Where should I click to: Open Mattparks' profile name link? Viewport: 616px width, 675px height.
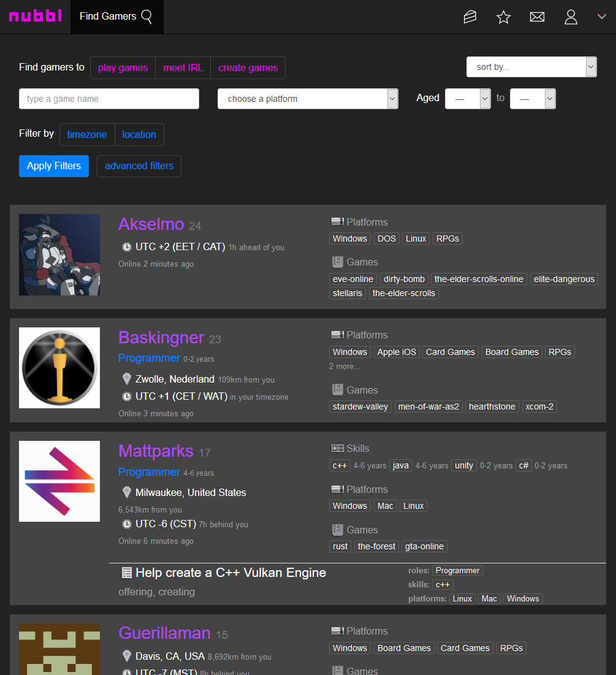[156, 451]
